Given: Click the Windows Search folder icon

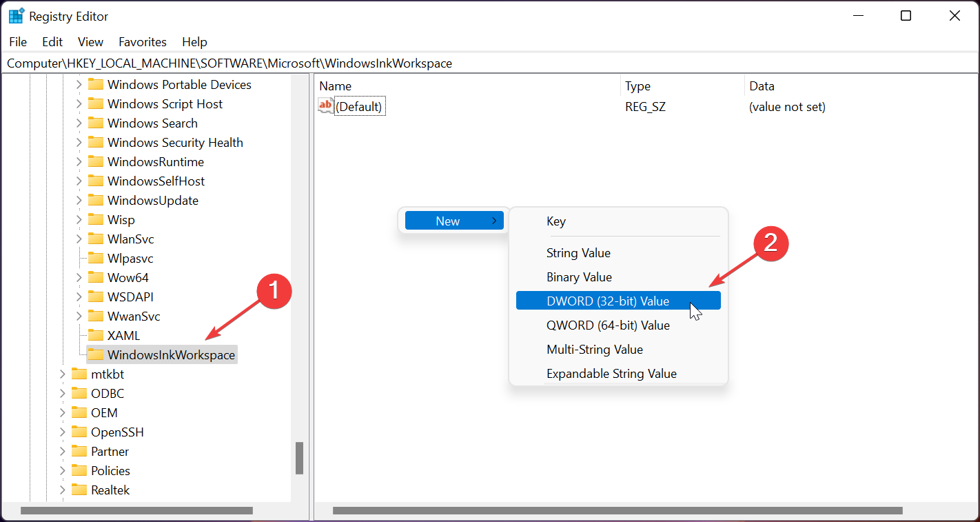Looking at the screenshot, I should point(96,123).
